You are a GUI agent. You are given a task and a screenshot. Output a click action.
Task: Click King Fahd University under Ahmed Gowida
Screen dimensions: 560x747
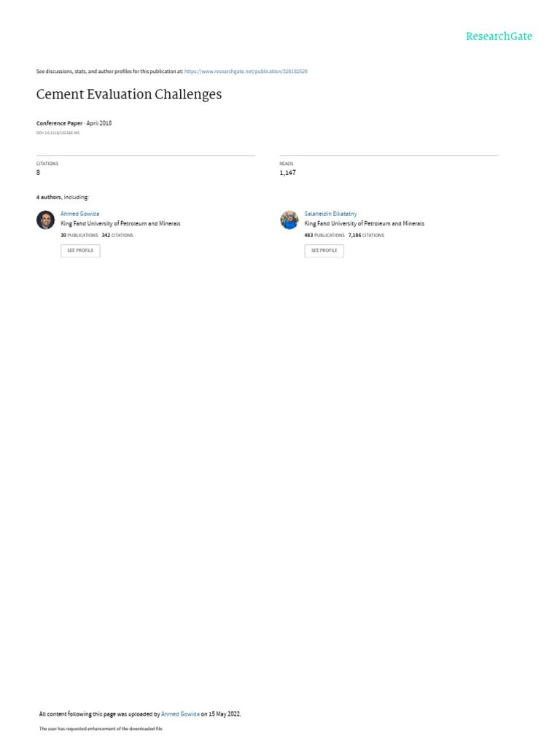120,223
